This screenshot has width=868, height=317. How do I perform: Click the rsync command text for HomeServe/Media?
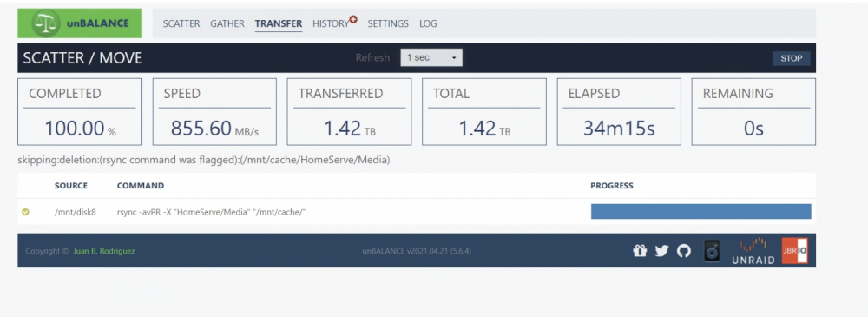pos(212,212)
